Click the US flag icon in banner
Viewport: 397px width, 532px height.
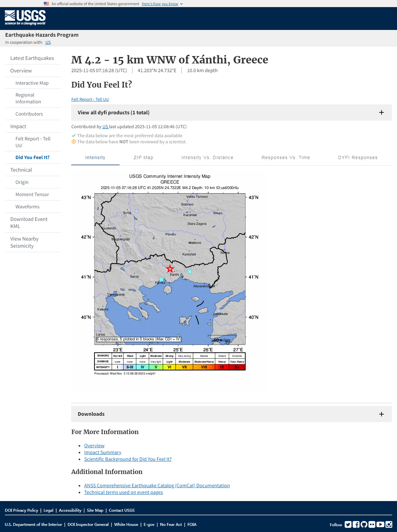46,4
